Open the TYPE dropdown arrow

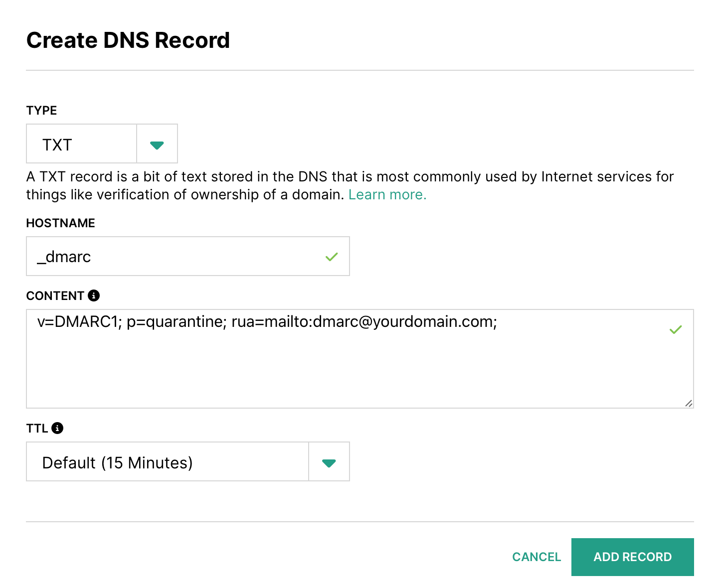coord(157,144)
